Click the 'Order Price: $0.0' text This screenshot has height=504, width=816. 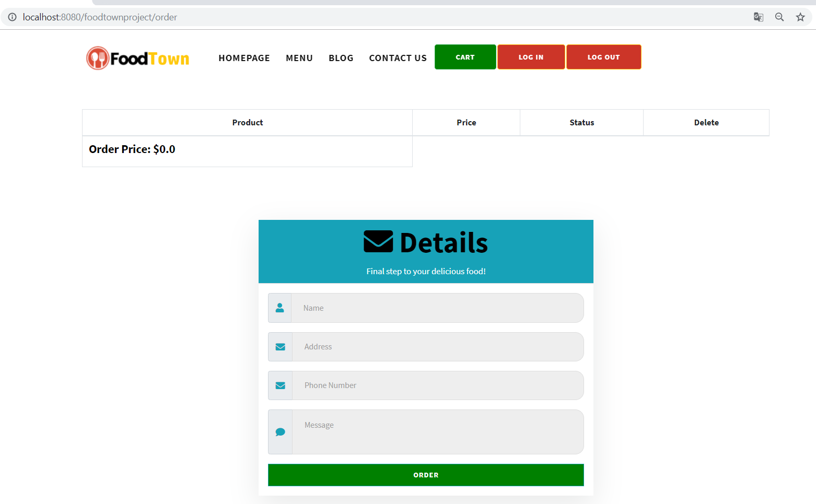point(132,149)
